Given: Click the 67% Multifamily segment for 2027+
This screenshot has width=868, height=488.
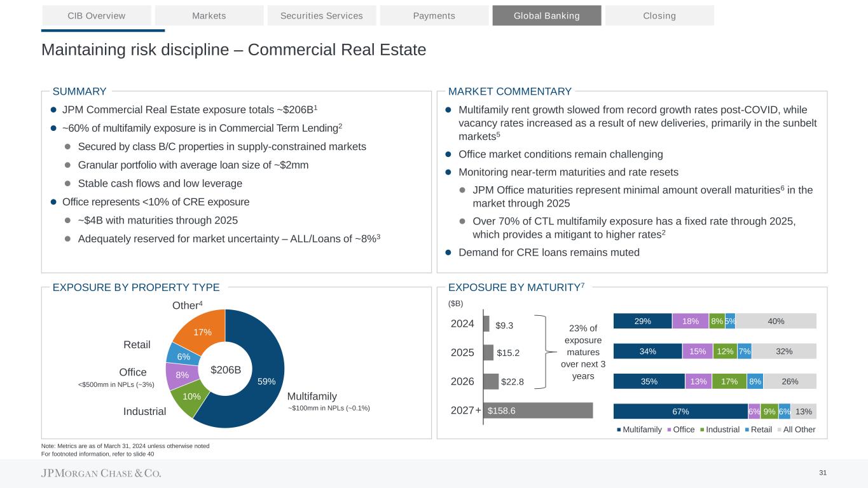Looking at the screenshot, I should click(681, 411).
